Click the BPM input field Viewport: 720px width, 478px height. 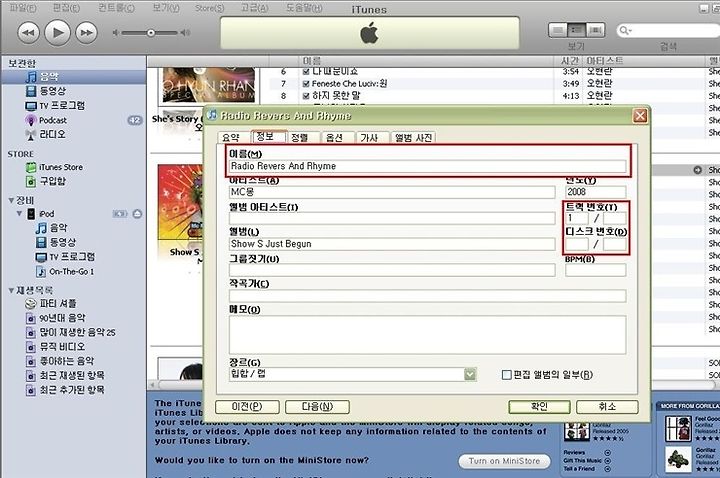point(596,270)
